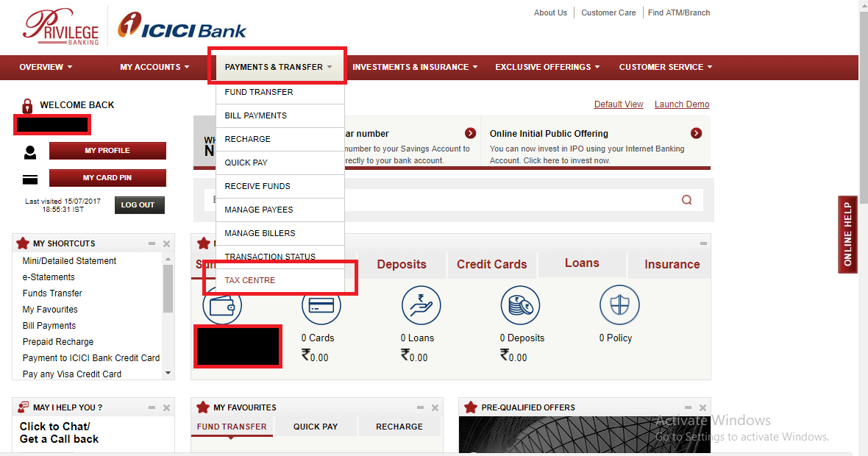Open the Find ATM/Branch link
Image resolution: width=868 pixels, height=456 pixels.
click(x=679, y=13)
